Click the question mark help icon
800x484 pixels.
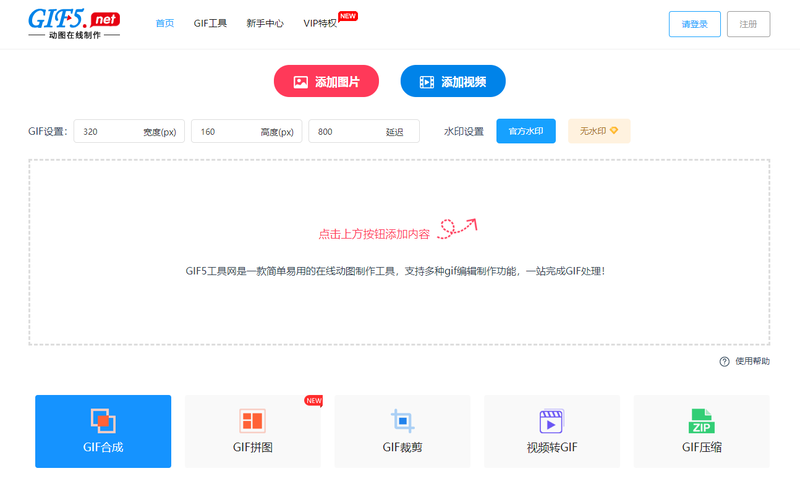(x=724, y=362)
